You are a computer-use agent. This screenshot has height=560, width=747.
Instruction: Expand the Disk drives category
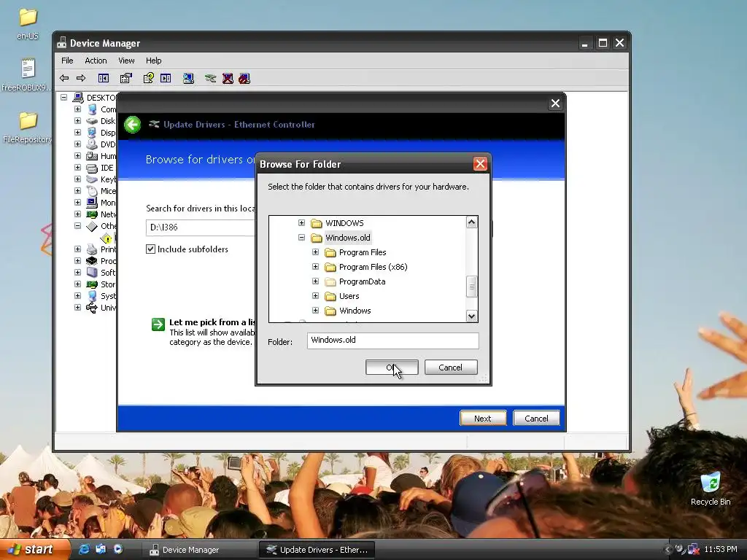pos(77,120)
